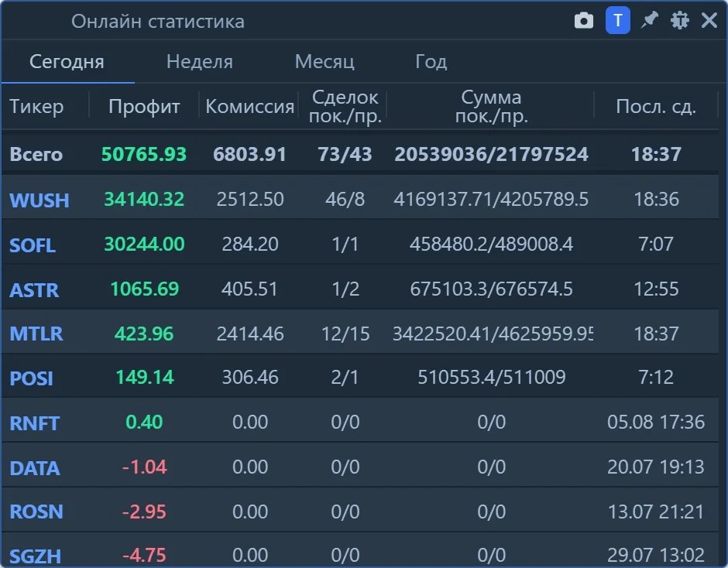The width and height of the screenshot is (728, 568).
Task: Click total sum 20539036/21797524
Action: (x=491, y=154)
